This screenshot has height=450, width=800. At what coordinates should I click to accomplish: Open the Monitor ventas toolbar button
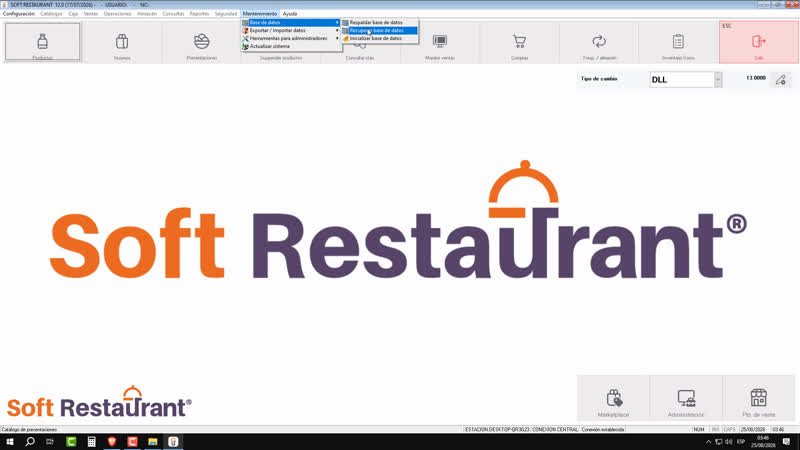tap(440, 45)
